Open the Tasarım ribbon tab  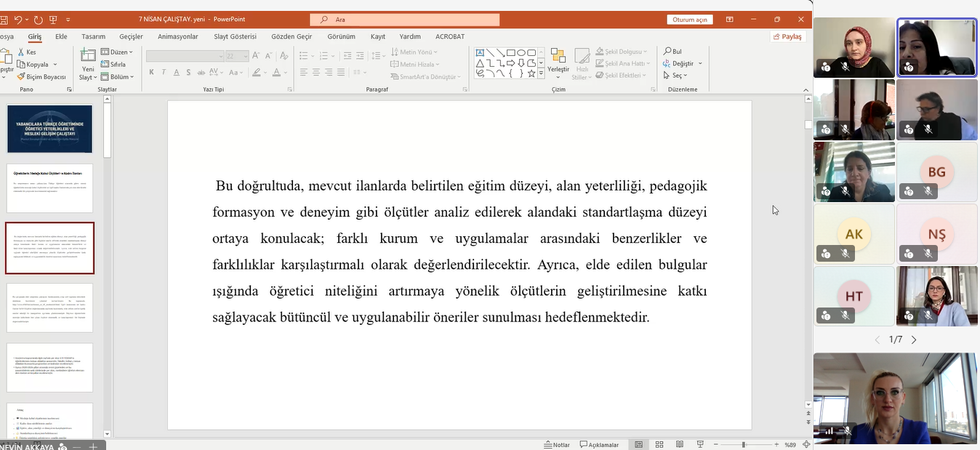point(93,36)
